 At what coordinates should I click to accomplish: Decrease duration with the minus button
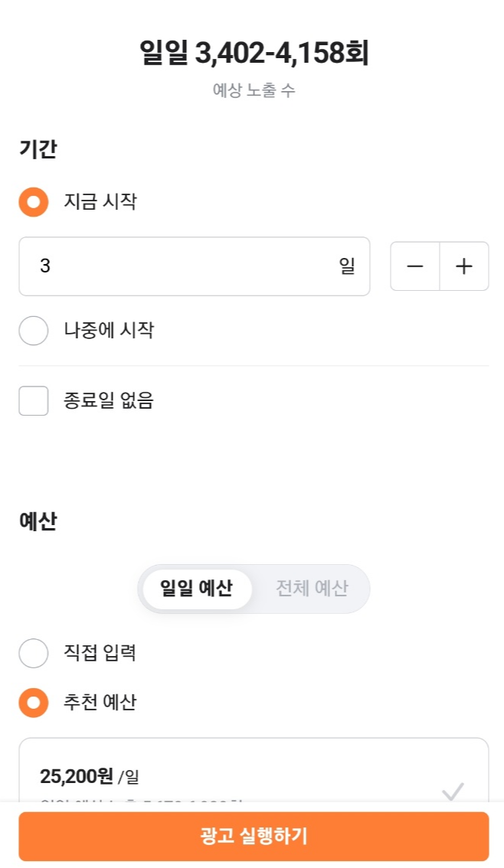(415, 266)
